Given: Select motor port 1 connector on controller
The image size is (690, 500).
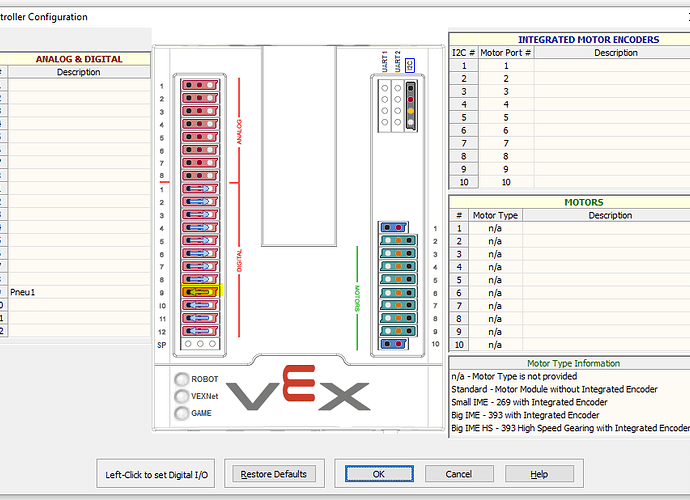Looking at the screenshot, I should click(393, 227).
